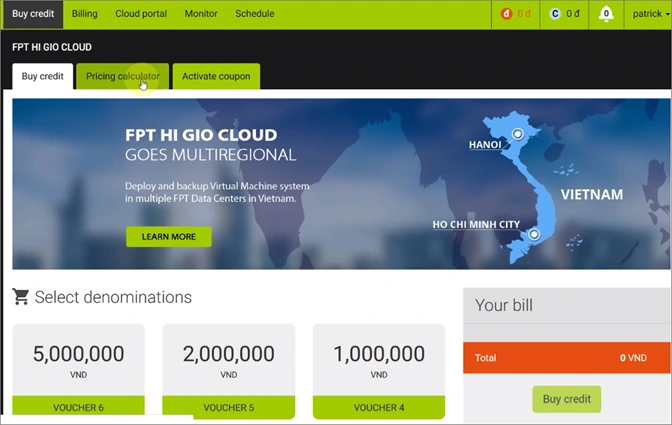This screenshot has height=425, width=672.
Task: Click the HANOI label on the map
Action: click(485, 145)
